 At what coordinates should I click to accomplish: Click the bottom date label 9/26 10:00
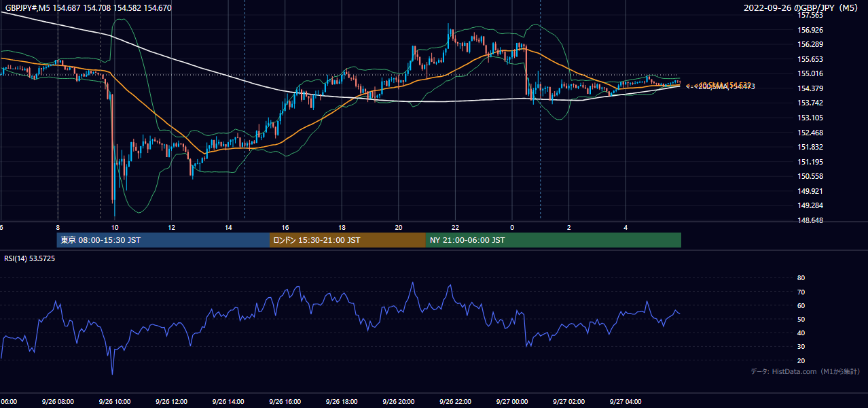114,402
